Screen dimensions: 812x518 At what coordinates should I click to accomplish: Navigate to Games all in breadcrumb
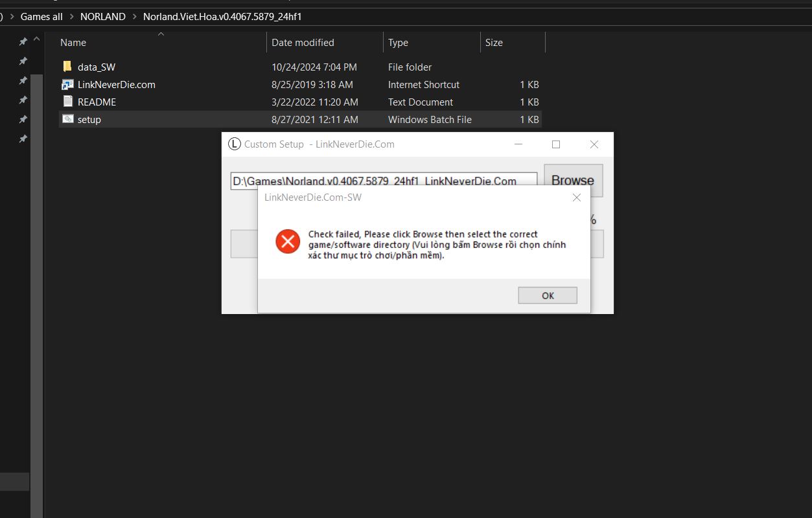[41, 17]
